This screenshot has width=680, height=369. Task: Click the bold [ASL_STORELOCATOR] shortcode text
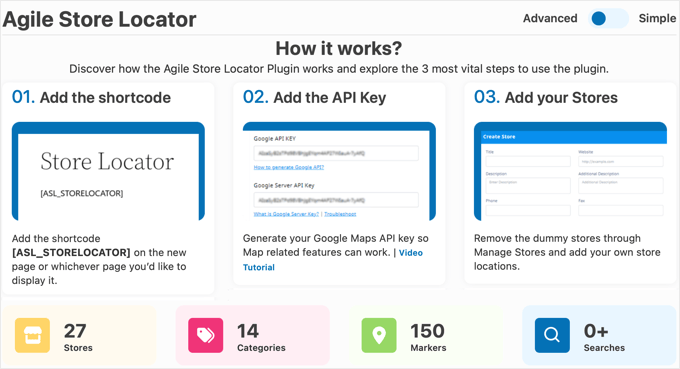point(71,252)
